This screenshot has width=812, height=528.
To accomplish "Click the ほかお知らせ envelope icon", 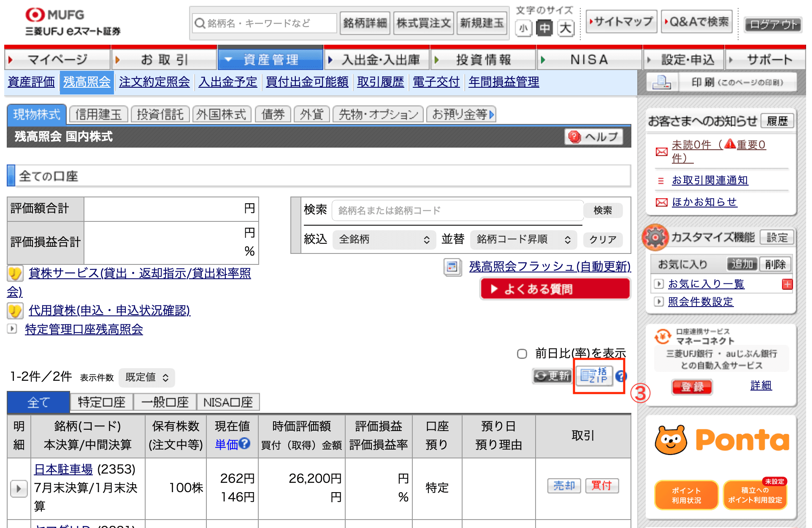I will coord(661,202).
